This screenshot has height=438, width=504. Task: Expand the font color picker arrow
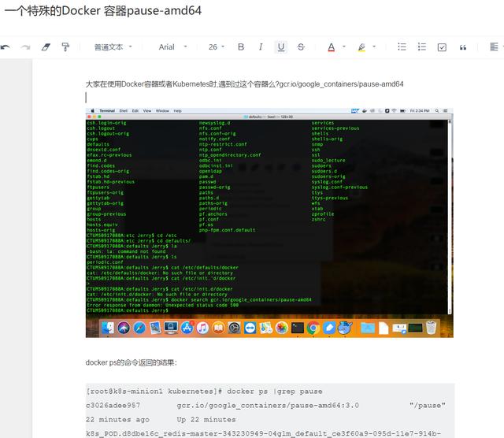point(344,46)
